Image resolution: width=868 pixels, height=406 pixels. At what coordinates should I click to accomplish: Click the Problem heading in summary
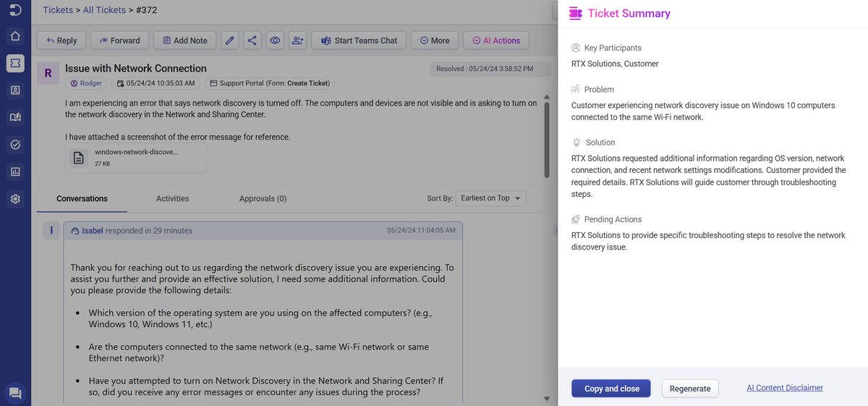pos(599,90)
